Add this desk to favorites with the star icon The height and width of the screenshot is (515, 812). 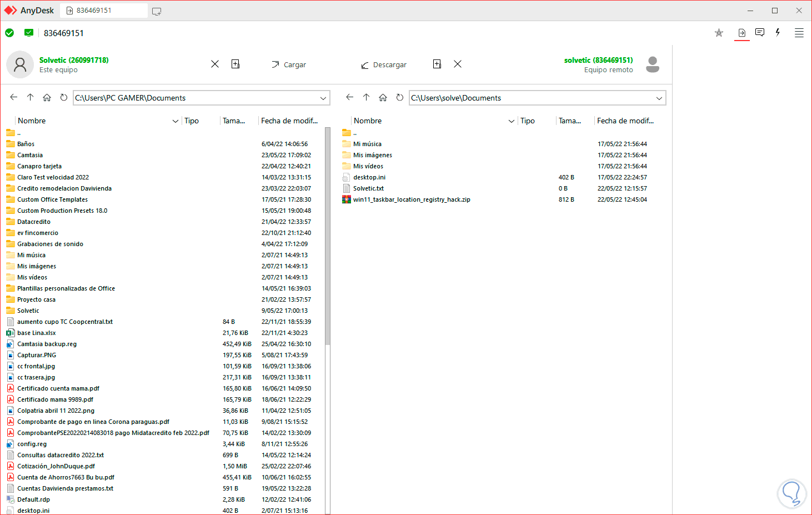pos(719,33)
